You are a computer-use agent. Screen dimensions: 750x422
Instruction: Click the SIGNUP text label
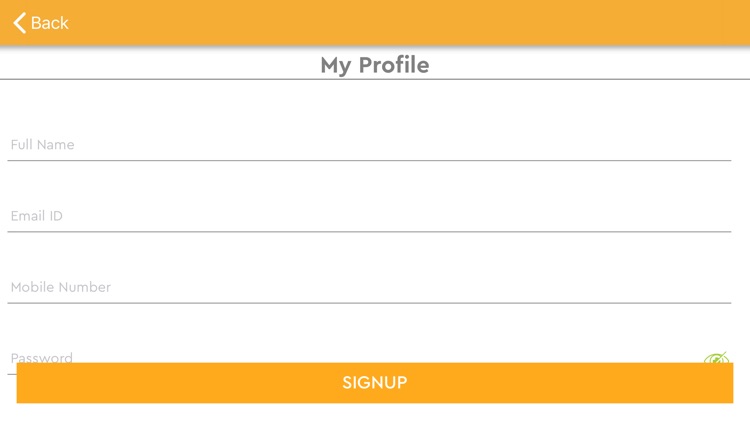375,383
